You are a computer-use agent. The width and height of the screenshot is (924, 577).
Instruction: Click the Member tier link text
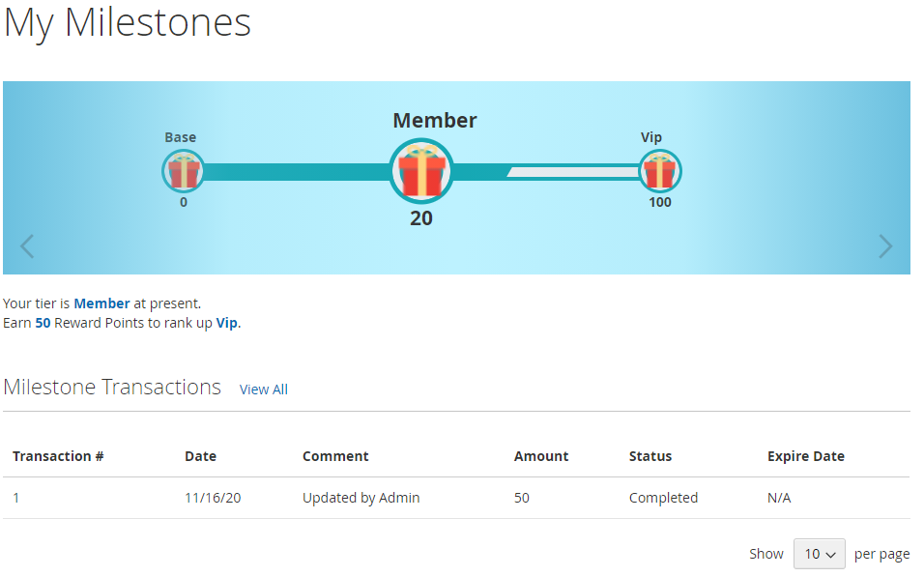[x=101, y=303]
